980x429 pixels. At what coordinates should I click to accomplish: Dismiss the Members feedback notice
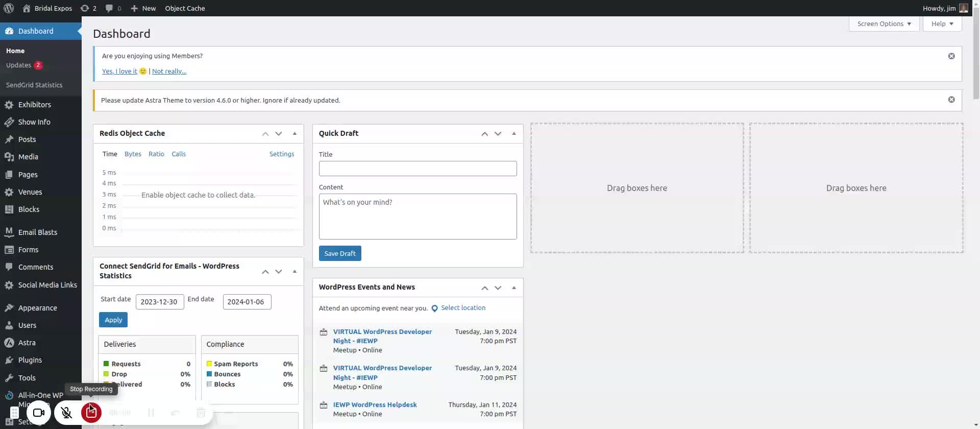(951, 56)
